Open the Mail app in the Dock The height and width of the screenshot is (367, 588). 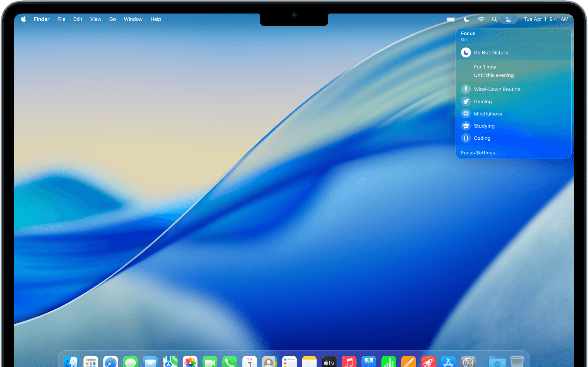pos(150,362)
